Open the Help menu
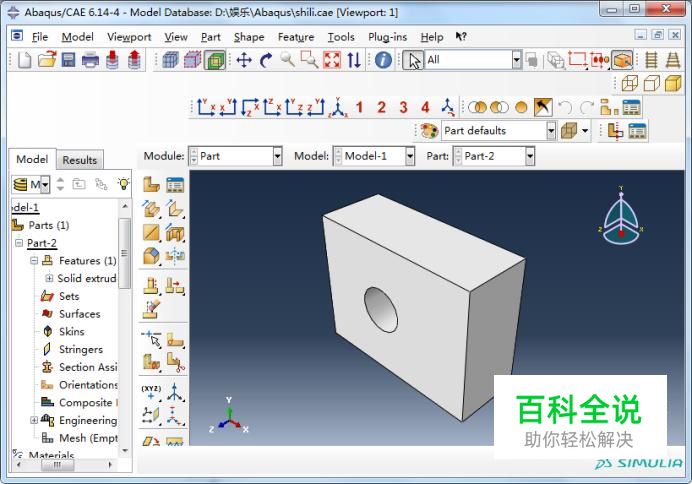Image resolution: width=692 pixels, height=484 pixels. pyautogui.click(x=432, y=37)
